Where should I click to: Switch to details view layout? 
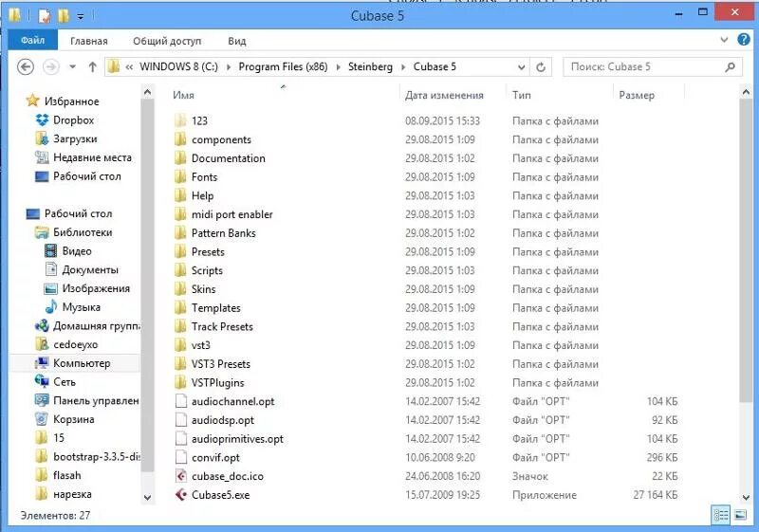coord(721,515)
